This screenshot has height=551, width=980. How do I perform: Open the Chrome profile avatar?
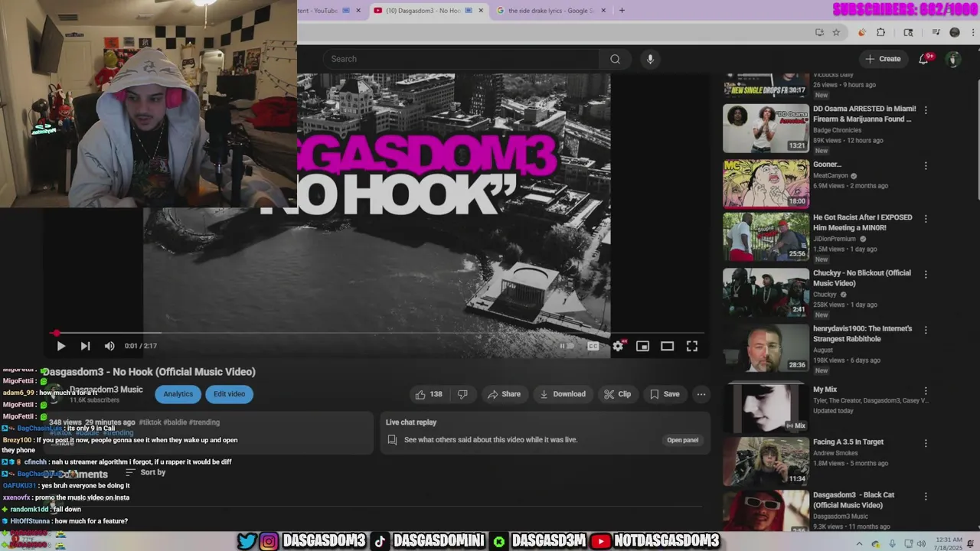[x=955, y=32]
